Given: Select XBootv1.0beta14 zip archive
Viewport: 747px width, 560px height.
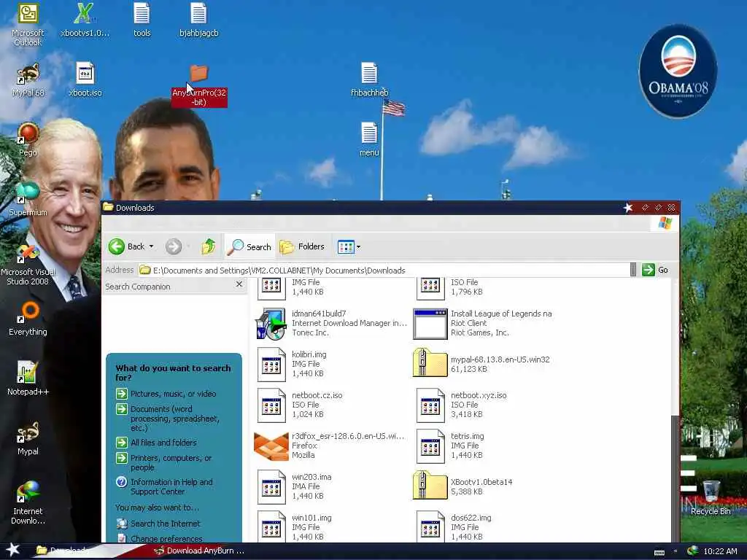Looking at the screenshot, I should (462, 486).
